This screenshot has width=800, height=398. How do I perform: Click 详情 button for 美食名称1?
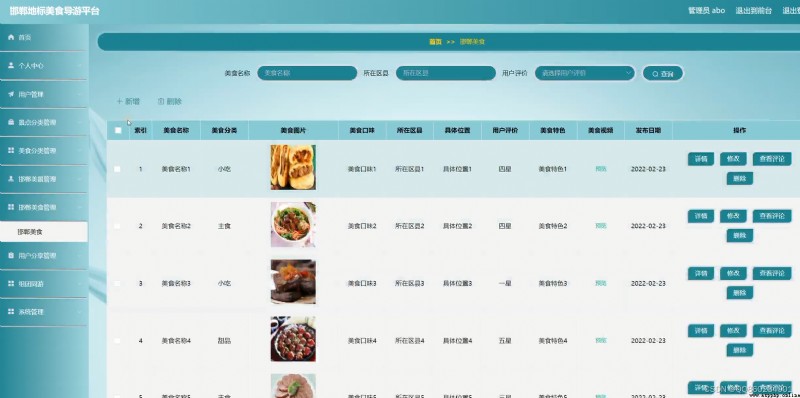coord(701,159)
